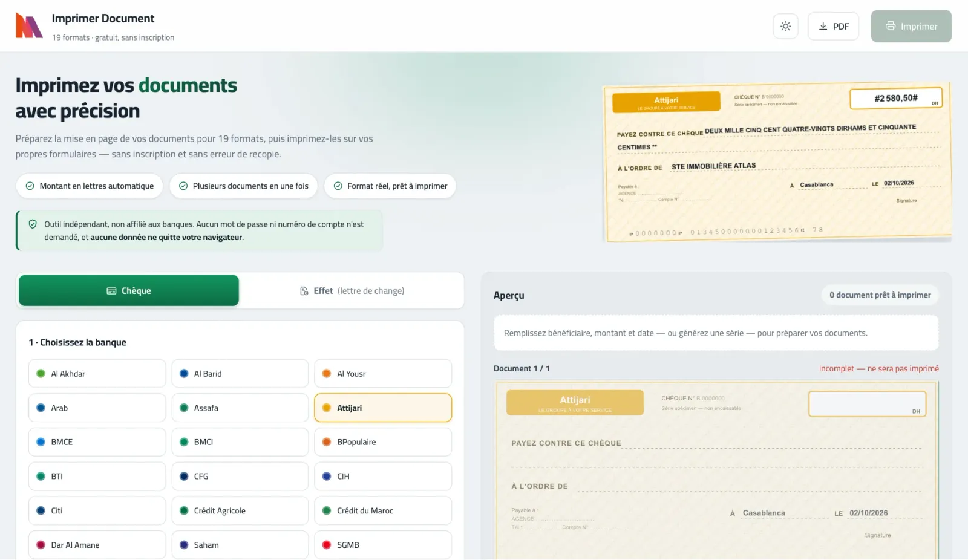Select the BTI bank
Screen dimensions: 968x560
[x=97, y=477]
